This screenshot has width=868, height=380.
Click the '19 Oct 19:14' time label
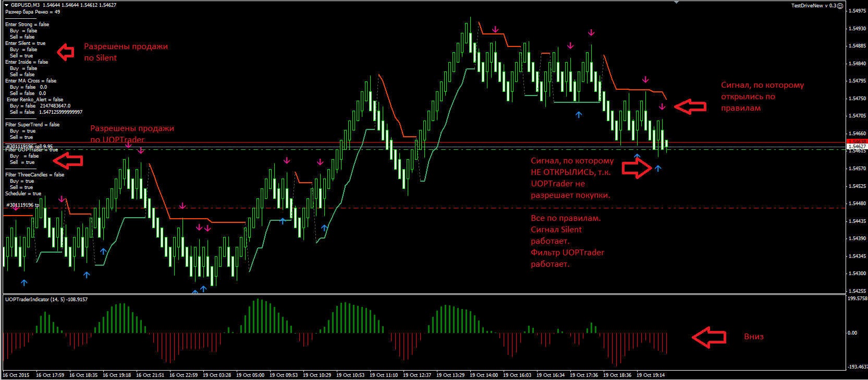651,375
